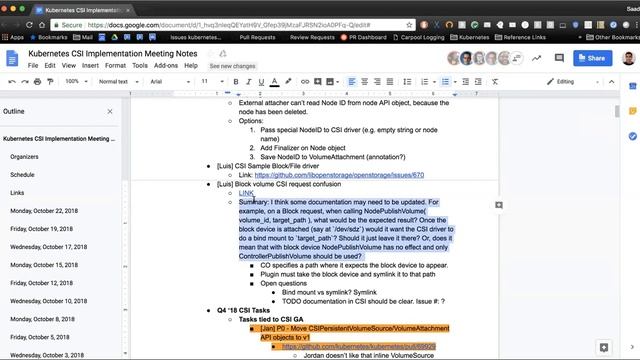The image size is (640, 360).
Task: Open the Format menu
Action: point(116,66)
